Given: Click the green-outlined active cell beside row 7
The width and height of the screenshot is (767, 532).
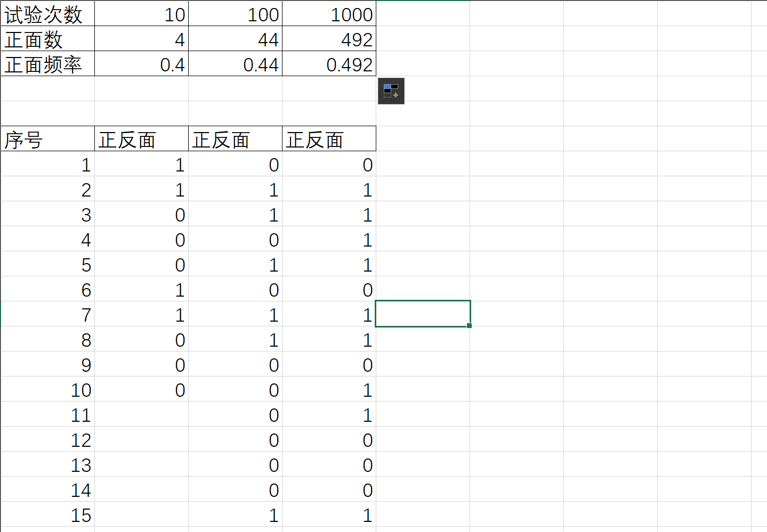Looking at the screenshot, I should (423, 314).
